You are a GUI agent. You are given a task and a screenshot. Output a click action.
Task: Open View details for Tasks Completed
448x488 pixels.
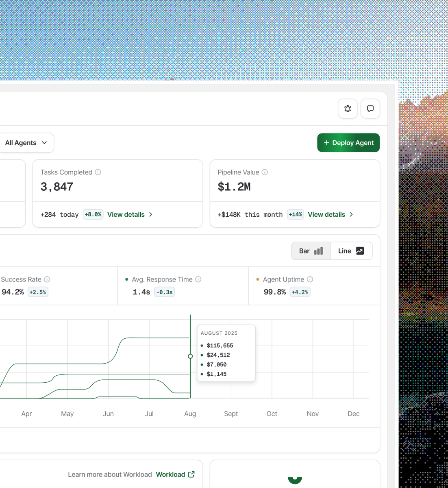[x=130, y=214]
